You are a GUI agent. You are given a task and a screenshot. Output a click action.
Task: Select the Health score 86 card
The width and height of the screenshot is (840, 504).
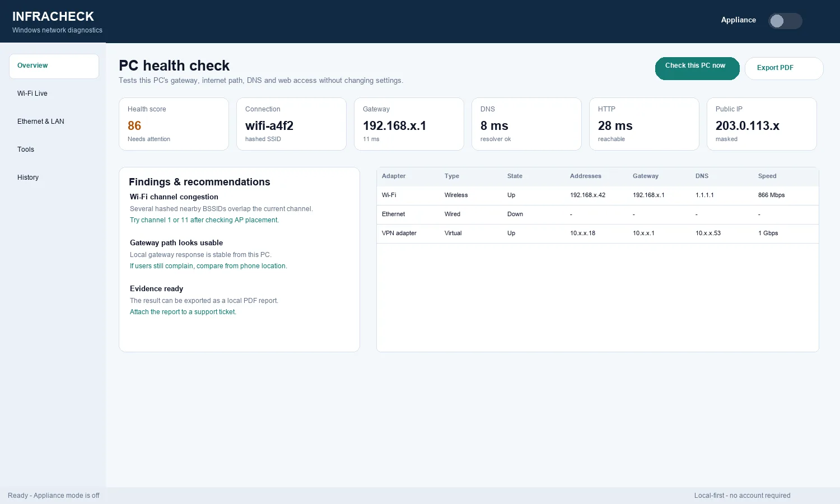174,124
